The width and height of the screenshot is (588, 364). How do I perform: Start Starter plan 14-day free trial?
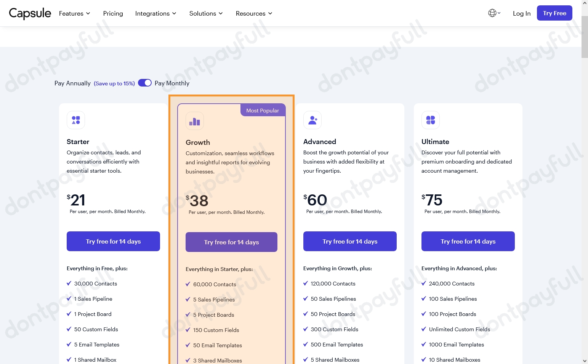coord(113,241)
